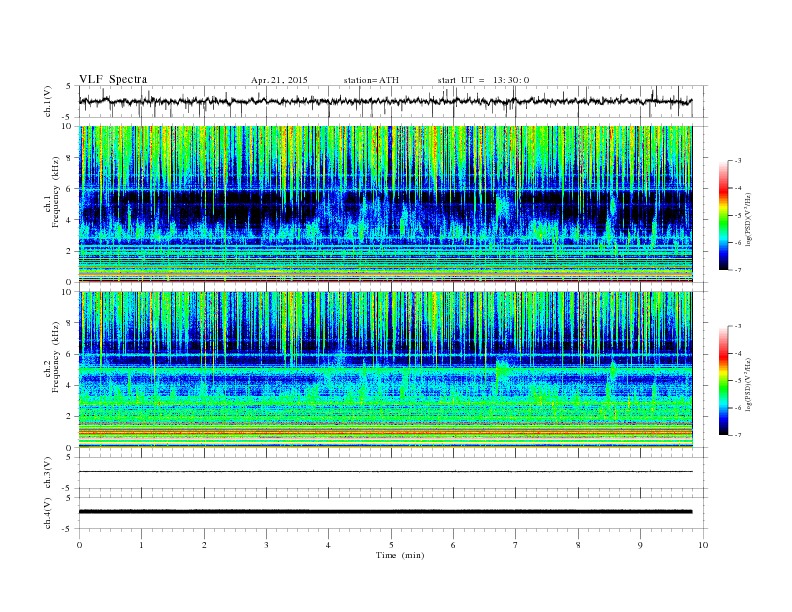
Task: Click the "ch.3(V)" axis label
Action: 47,473
